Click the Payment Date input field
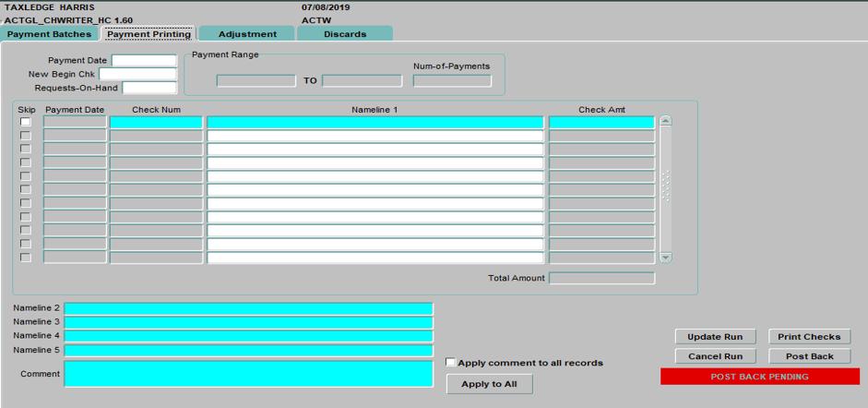Image resolution: width=868 pixels, height=408 pixels. (x=143, y=61)
